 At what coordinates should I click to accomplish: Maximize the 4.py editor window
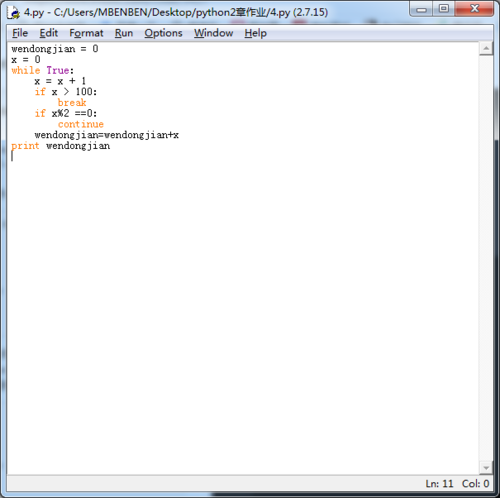(x=443, y=9)
